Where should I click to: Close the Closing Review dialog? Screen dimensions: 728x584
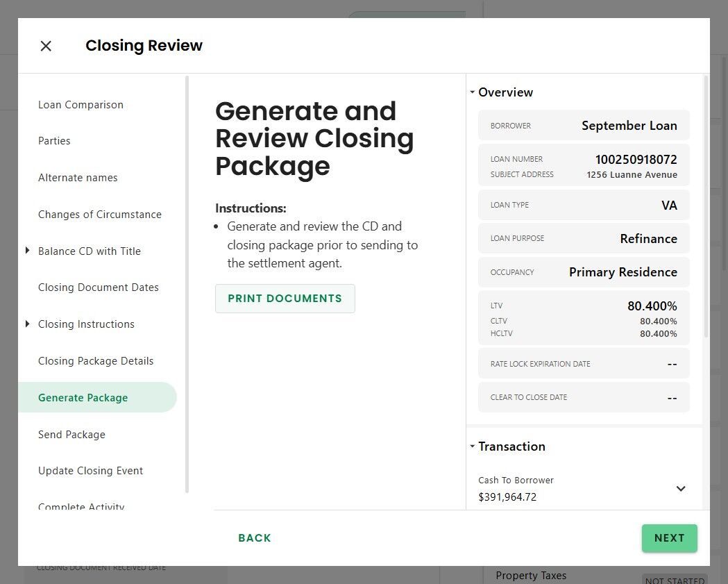[46, 46]
